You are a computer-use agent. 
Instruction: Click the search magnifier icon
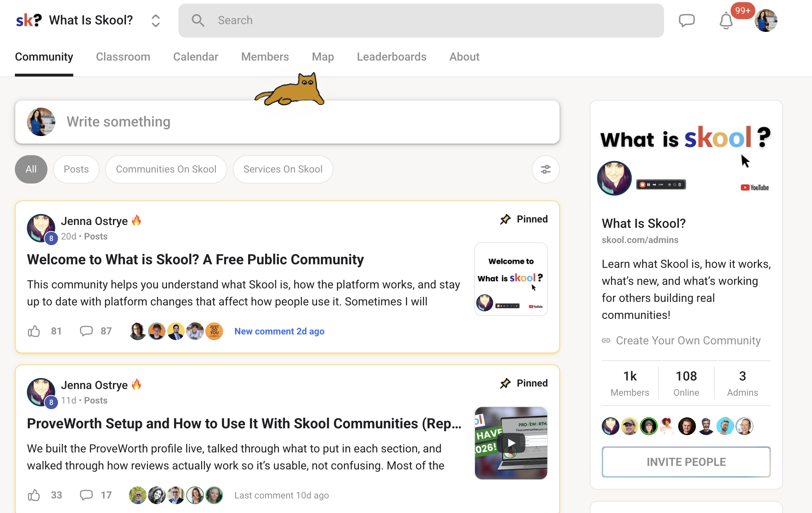[x=198, y=21]
